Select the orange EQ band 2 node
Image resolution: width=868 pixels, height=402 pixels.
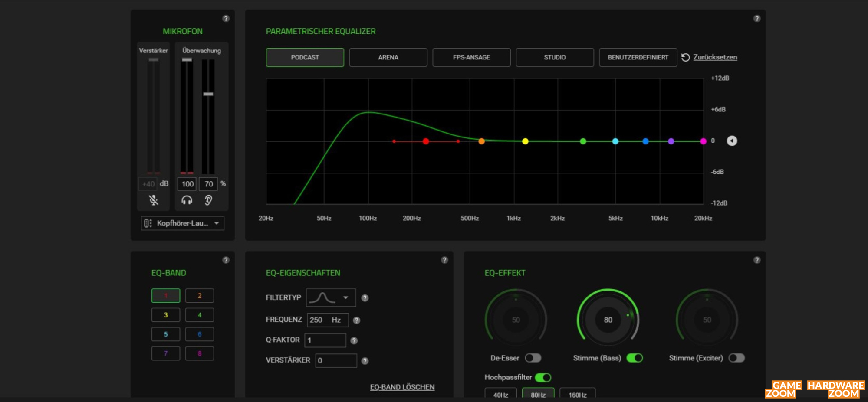coord(481,141)
